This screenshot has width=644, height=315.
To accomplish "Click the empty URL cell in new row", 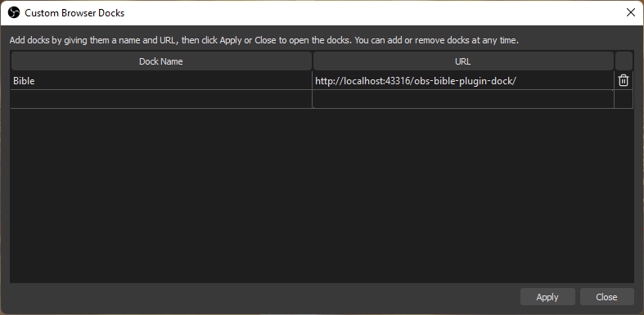I will coord(463,99).
